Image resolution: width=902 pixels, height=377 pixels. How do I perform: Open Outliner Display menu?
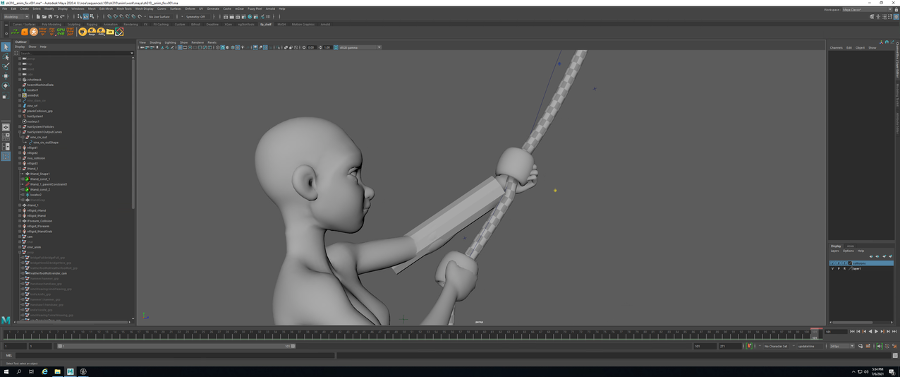[20, 47]
